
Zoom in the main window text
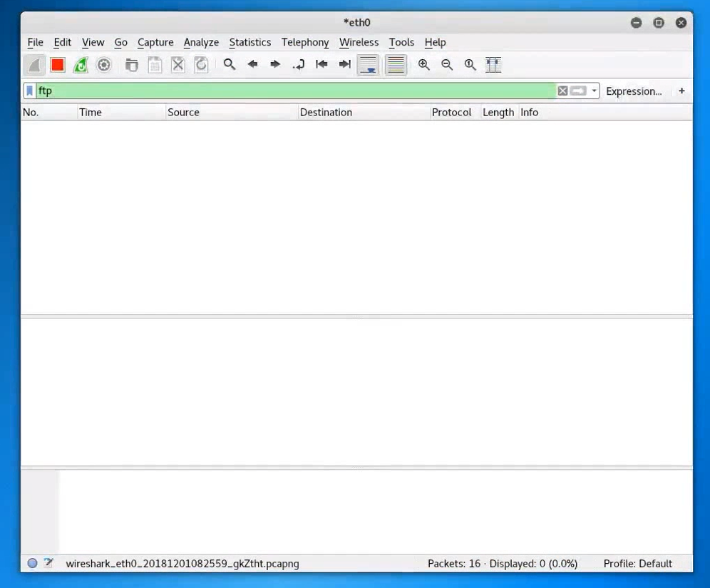pos(424,65)
